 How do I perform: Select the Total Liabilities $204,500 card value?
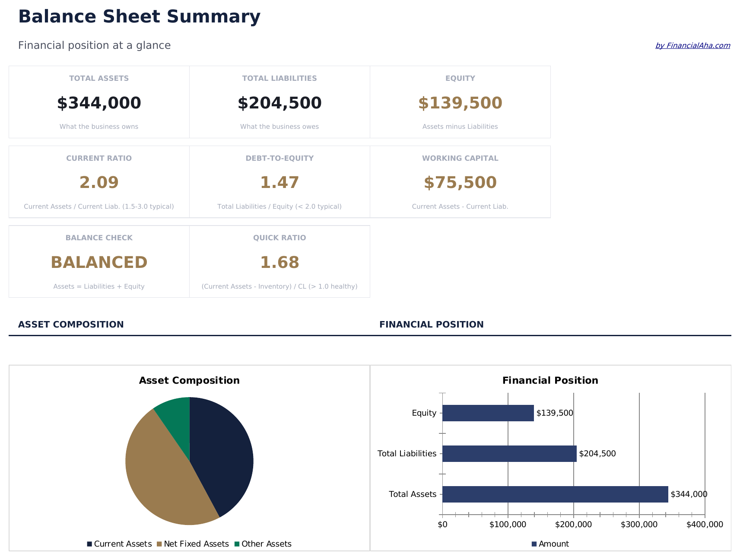click(279, 103)
